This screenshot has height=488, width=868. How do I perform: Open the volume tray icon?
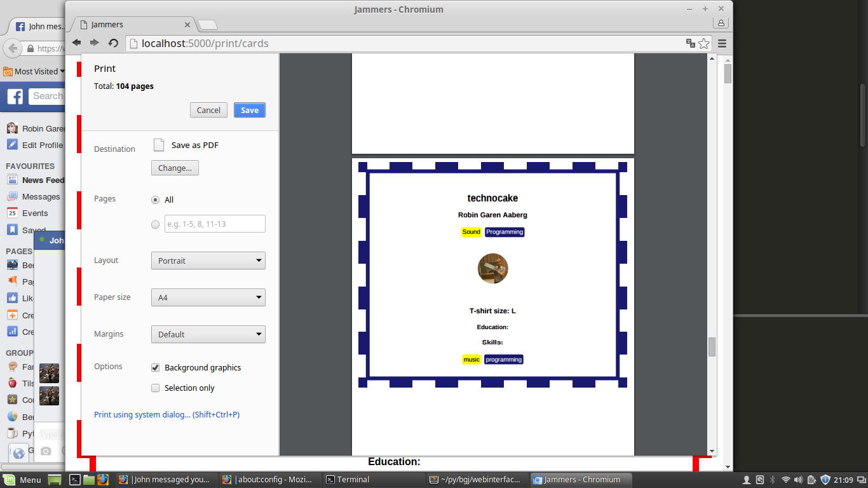pyautogui.click(x=799, y=480)
